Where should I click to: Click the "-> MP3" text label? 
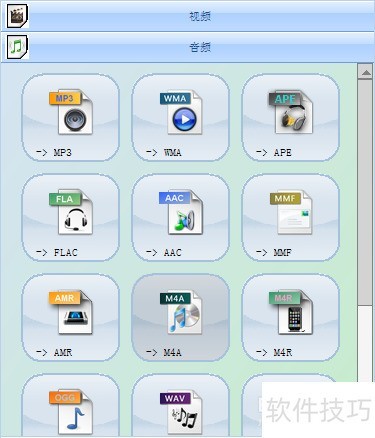[54, 152]
